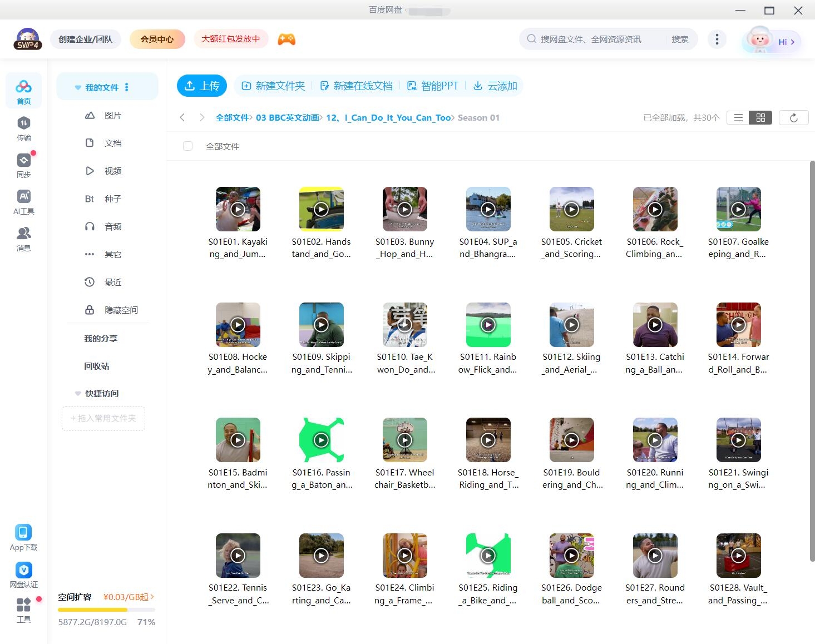Open the 同步 (Sync) panel
Viewport: 815px width, 644px height.
pyautogui.click(x=23, y=165)
